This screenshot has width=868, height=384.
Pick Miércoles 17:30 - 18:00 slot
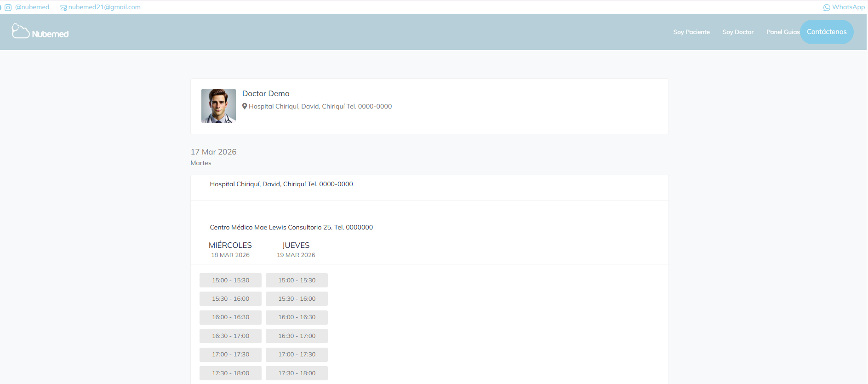click(230, 373)
